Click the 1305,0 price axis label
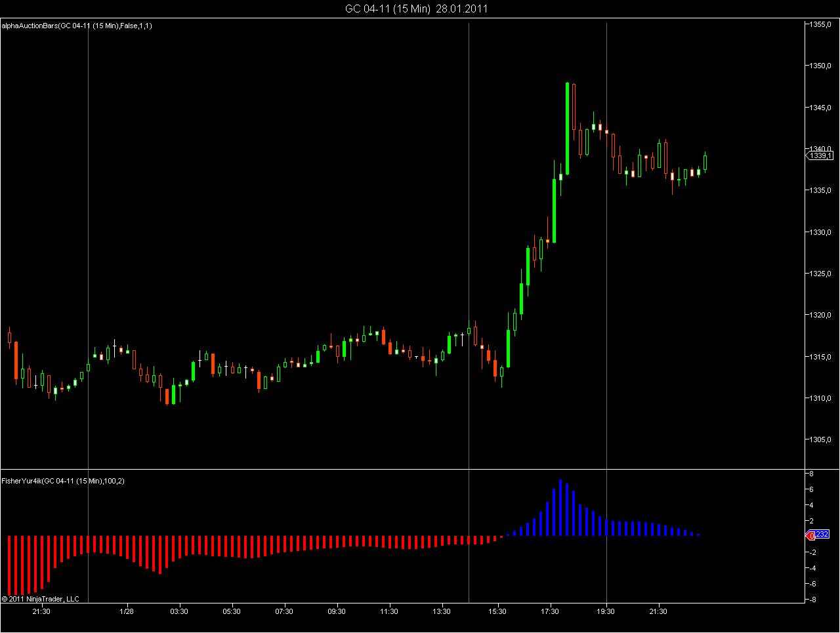 (821, 439)
